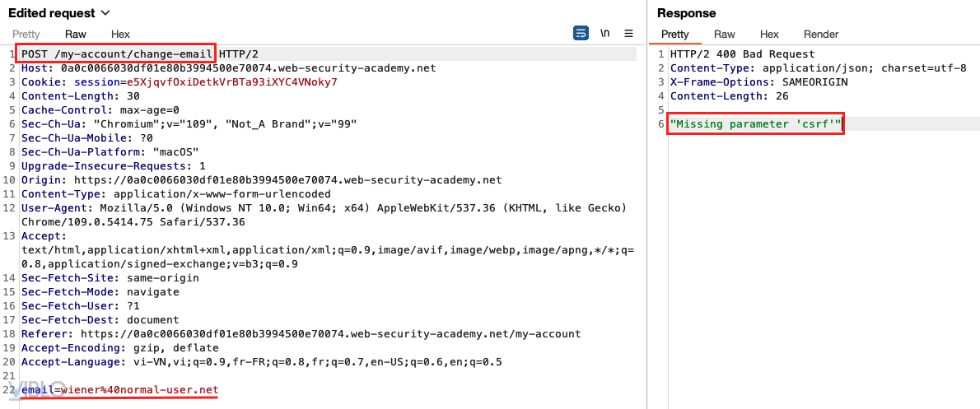Open the response Hex tab
Viewport: 980px width, 409px height.
click(769, 35)
